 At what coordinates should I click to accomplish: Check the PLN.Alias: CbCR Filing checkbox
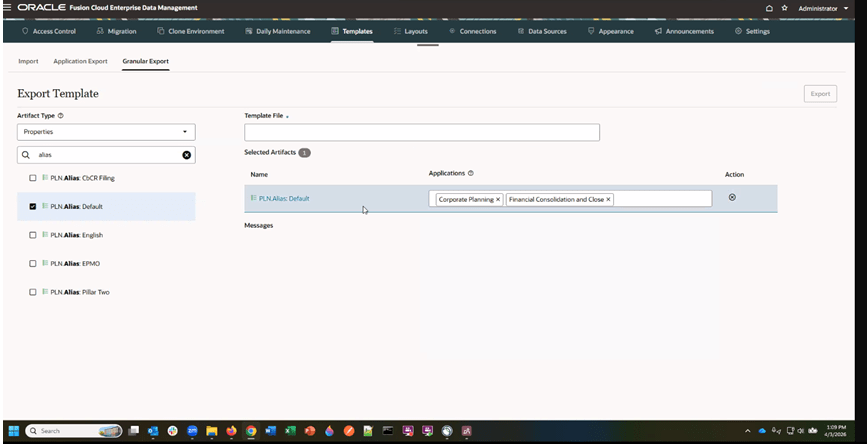[x=33, y=178]
